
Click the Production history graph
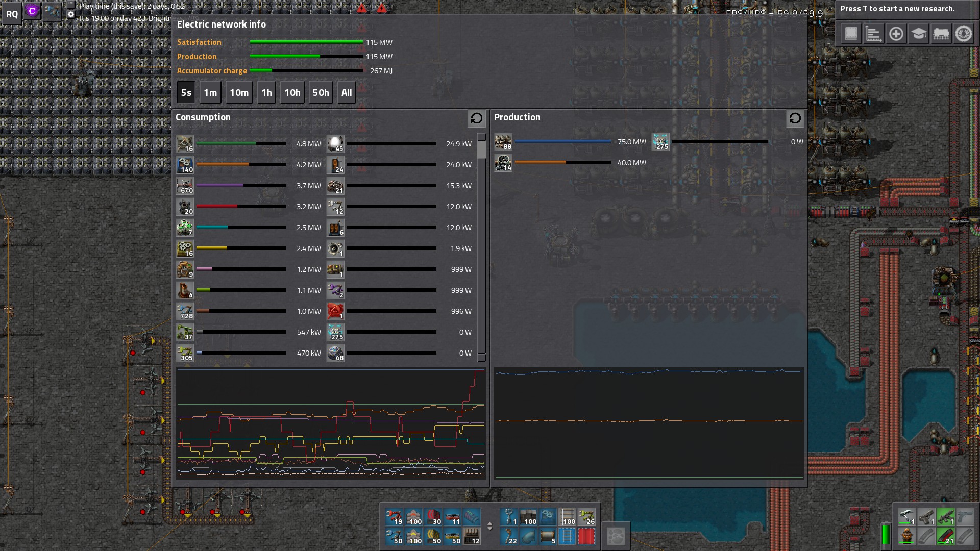[x=649, y=423]
